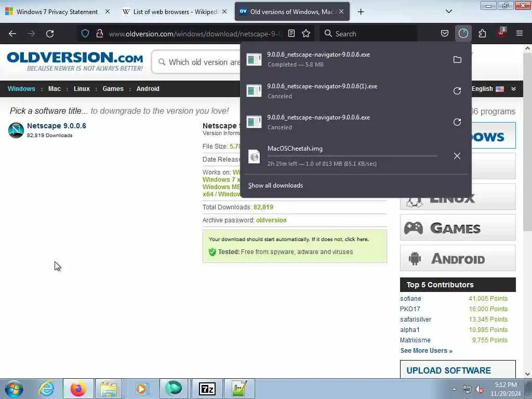Viewport: 532px width, 399px height.
Task: Click the muted volume tray icon
Action: pyautogui.click(x=480, y=390)
